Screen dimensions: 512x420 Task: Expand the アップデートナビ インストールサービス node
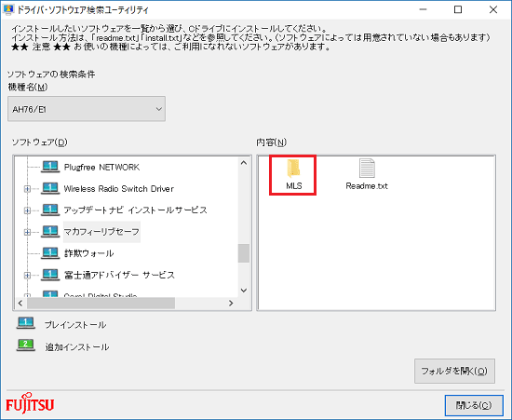27,210
